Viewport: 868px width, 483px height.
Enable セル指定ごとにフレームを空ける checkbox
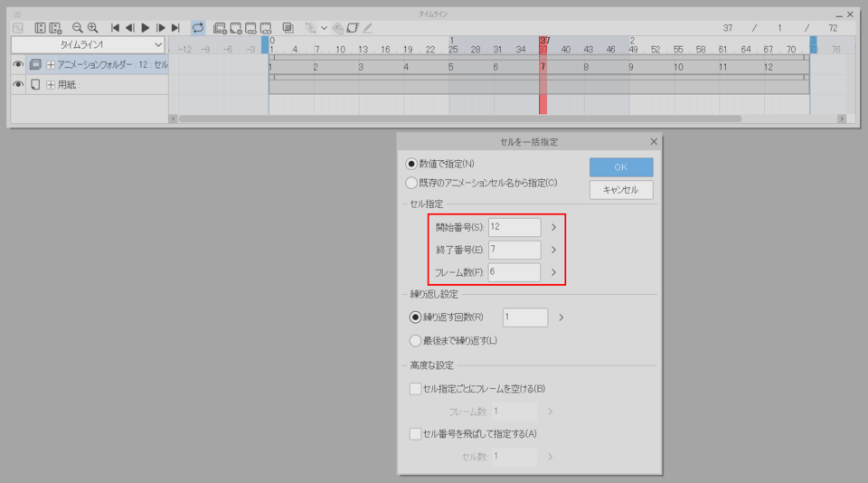point(415,389)
